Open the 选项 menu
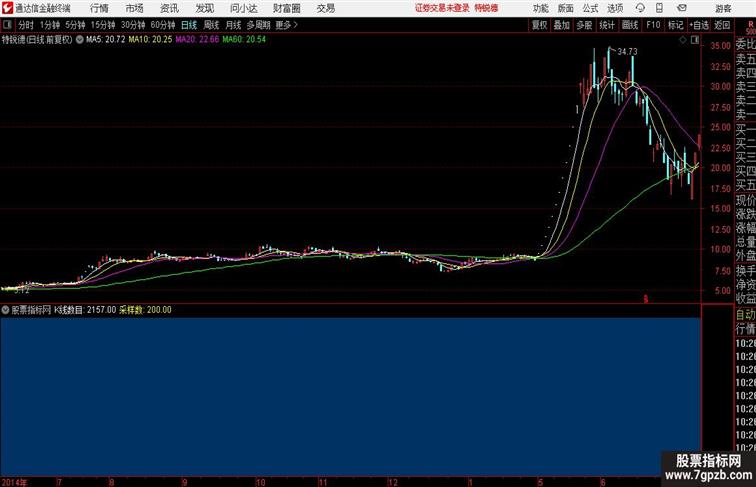Viewport: 756px width, 487px height. pyautogui.click(x=615, y=8)
